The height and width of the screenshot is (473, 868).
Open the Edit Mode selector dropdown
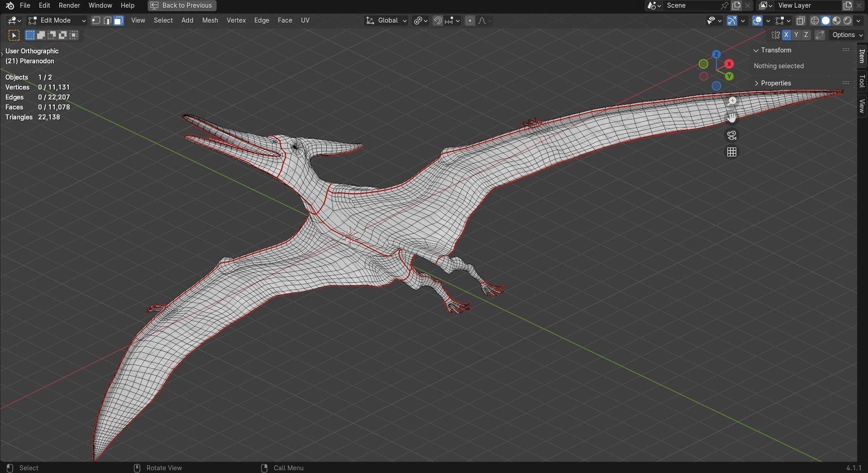pyautogui.click(x=57, y=20)
